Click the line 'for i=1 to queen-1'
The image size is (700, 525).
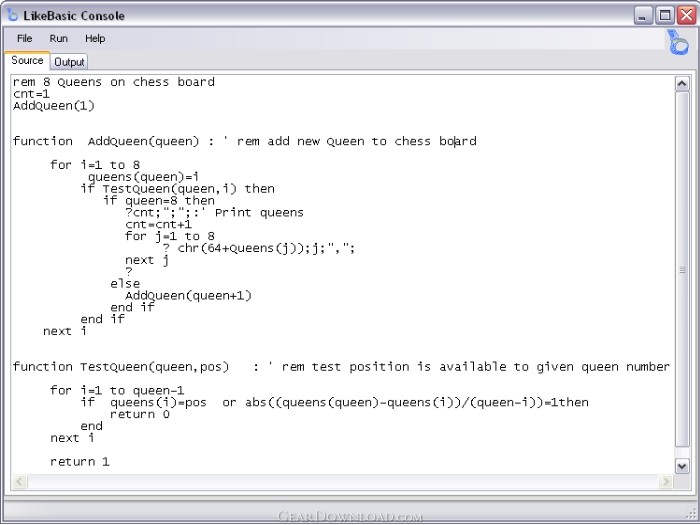(x=117, y=391)
